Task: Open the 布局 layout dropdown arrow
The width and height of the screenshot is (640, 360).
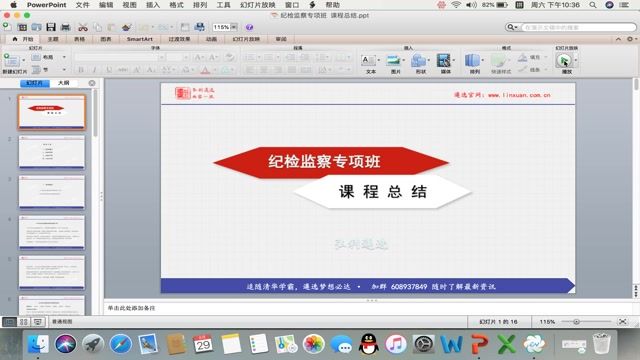Action: (64, 57)
